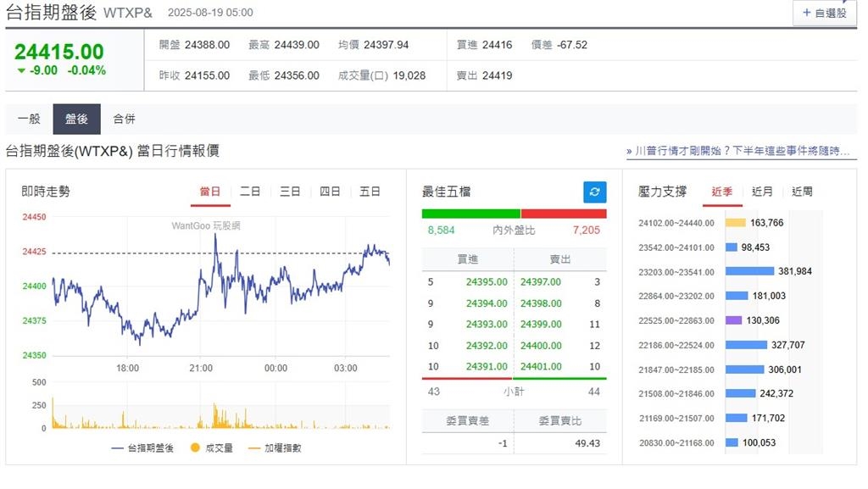This screenshot has height=489, width=868.
Task: Click the longest blue bar 23203.00~23541.00
Action: [x=749, y=271]
